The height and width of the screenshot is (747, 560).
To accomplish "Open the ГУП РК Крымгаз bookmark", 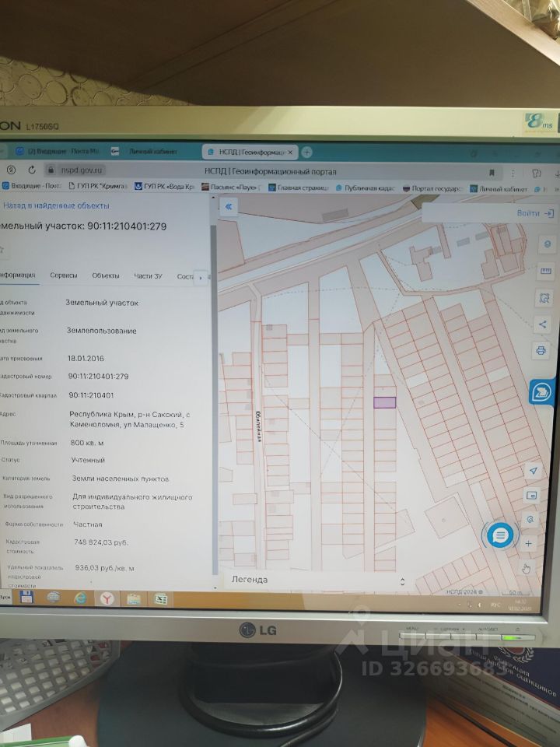I will coord(98,186).
